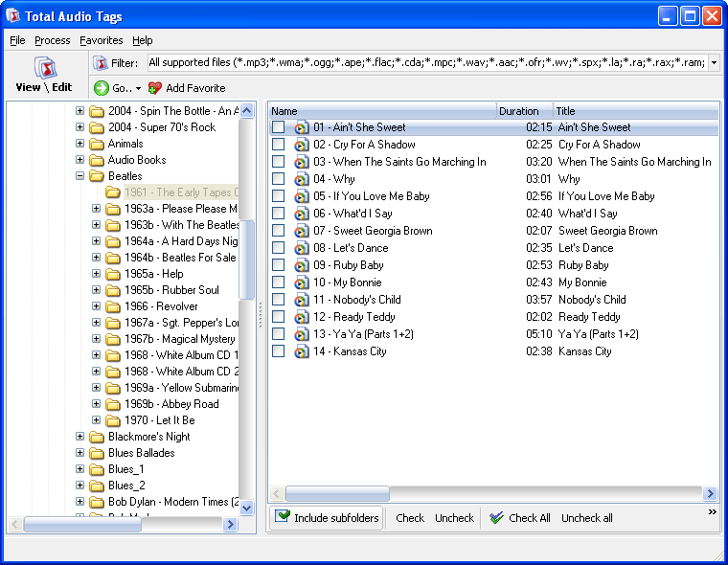
Task: Click the file icon for 08 - Let's Dance
Action: point(301,248)
